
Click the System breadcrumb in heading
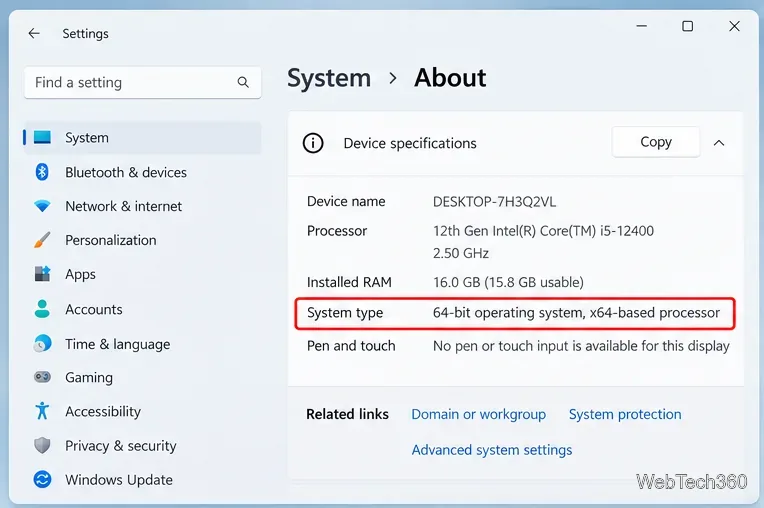[329, 78]
